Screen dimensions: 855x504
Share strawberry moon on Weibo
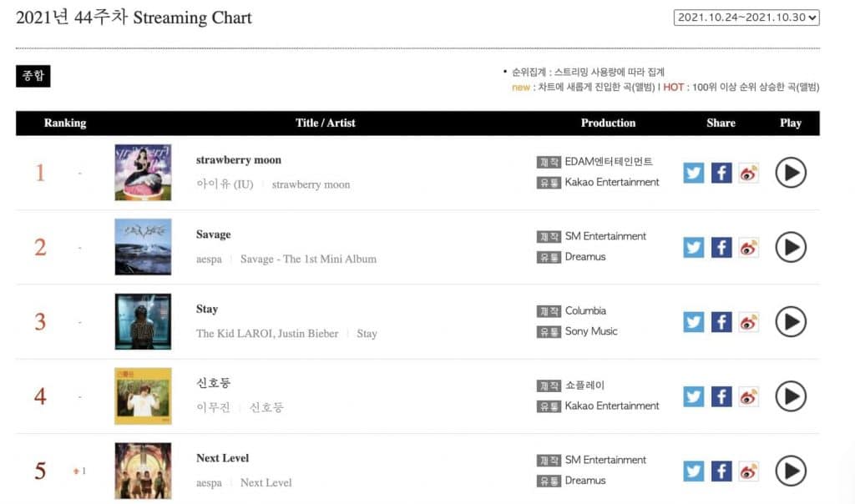click(749, 173)
